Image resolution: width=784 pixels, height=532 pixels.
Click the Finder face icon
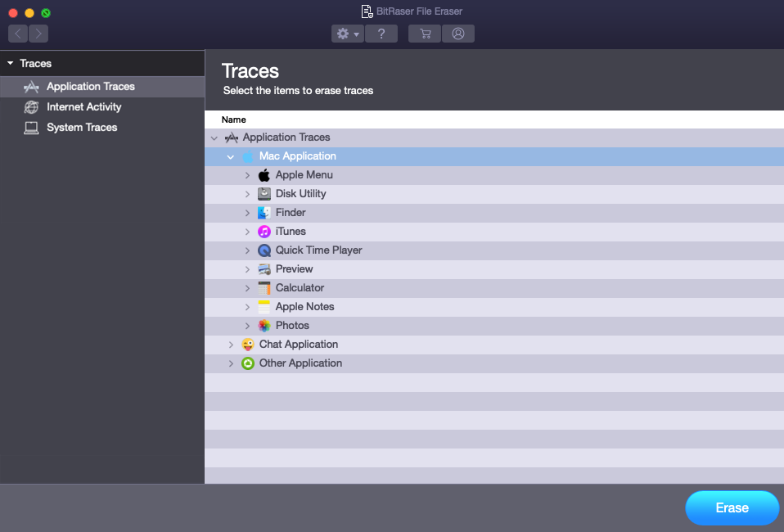264,213
